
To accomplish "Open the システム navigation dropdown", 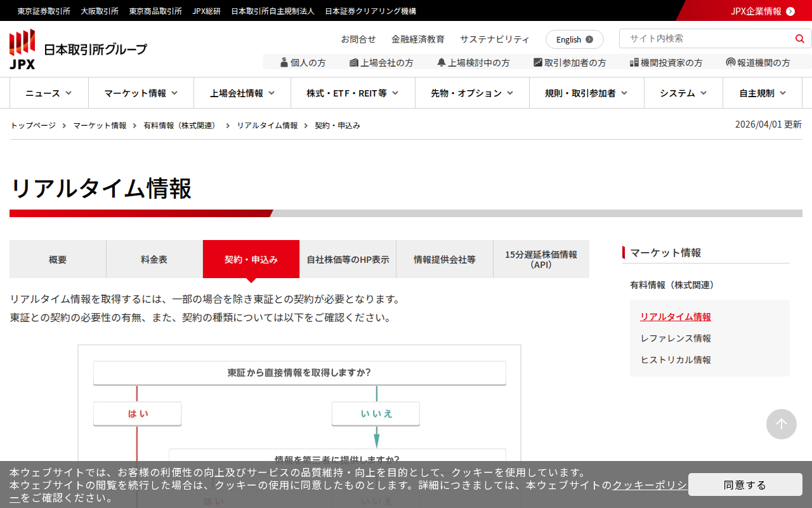I will (x=683, y=93).
